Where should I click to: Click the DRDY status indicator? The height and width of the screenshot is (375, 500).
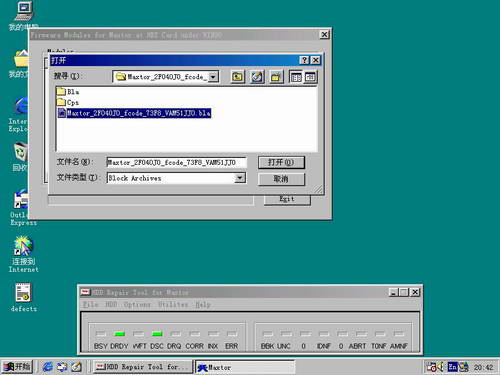119,334
